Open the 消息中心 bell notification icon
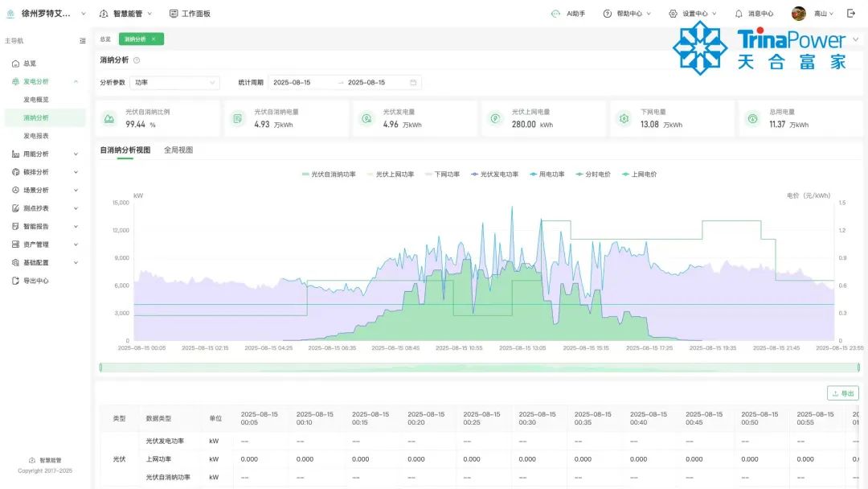Image resolution: width=868 pixels, height=489 pixels. pyautogui.click(x=738, y=14)
